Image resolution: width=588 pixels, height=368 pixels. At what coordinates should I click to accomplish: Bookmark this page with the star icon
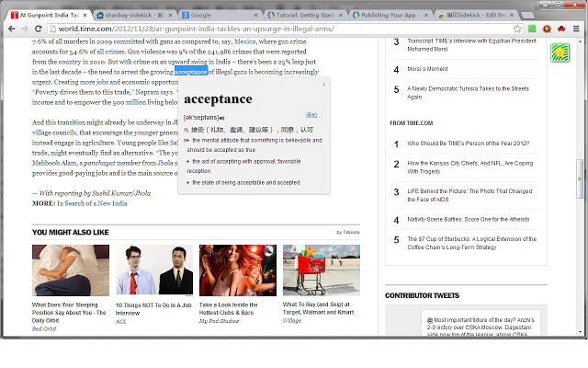pos(517,29)
